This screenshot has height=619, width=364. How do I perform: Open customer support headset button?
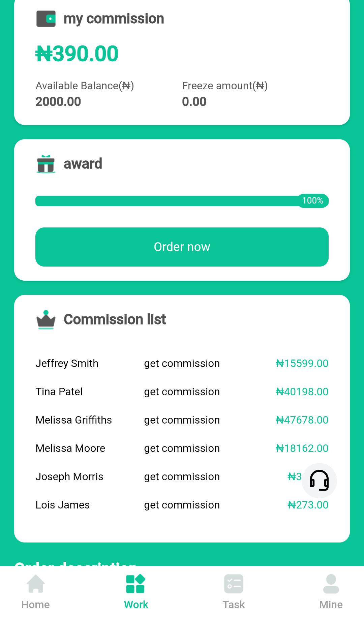319,481
